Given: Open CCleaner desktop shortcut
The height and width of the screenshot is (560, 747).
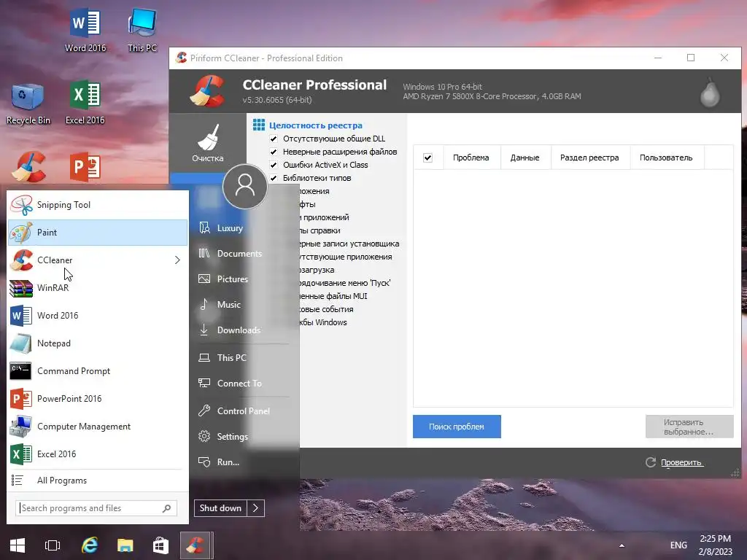Looking at the screenshot, I should point(29,168).
